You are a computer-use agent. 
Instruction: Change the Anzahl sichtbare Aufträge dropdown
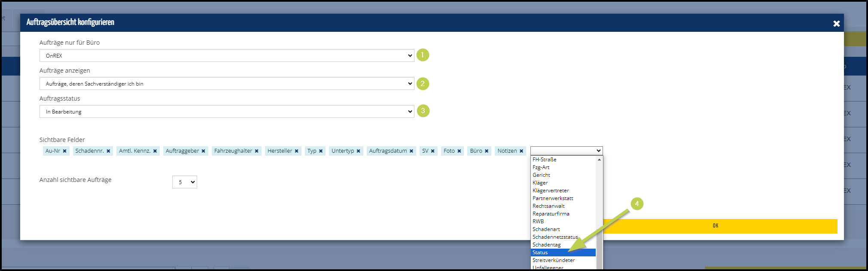coord(185,182)
